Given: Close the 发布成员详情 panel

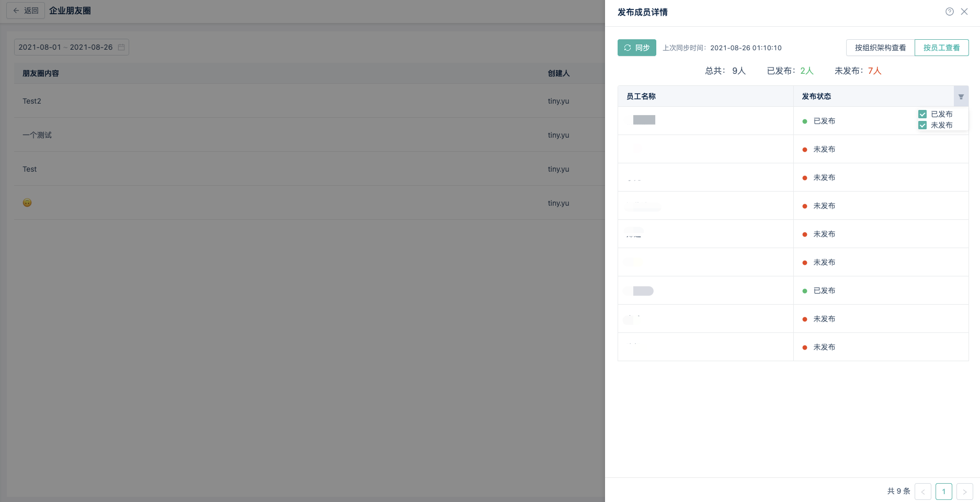Looking at the screenshot, I should (964, 12).
